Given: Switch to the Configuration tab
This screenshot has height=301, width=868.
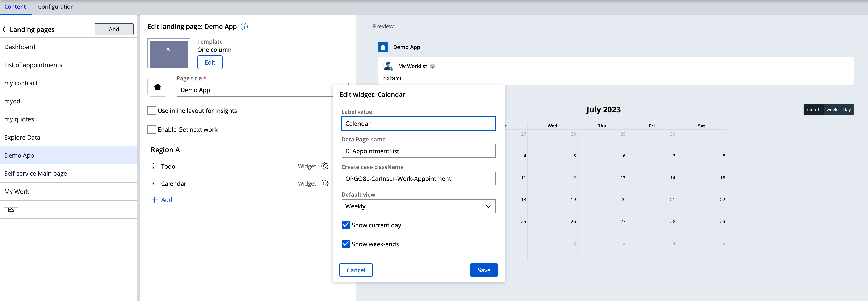Looking at the screenshot, I should (x=56, y=7).
